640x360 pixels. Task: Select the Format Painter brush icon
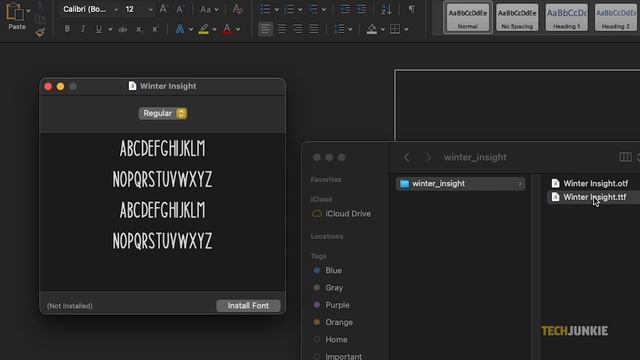click(x=40, y=32)
